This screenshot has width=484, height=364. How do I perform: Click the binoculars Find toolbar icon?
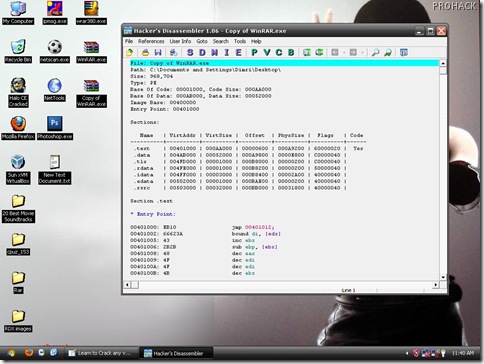click(x=173, y=52)
